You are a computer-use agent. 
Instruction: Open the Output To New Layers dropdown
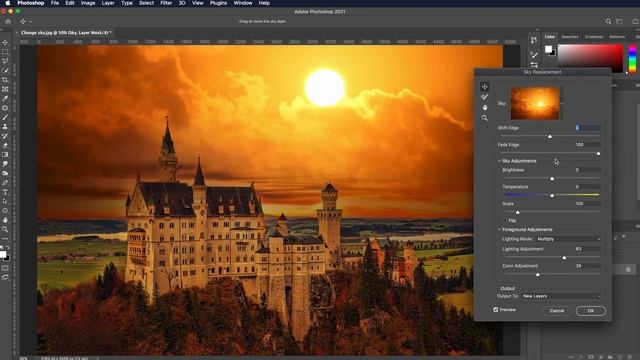pos(561,296)
